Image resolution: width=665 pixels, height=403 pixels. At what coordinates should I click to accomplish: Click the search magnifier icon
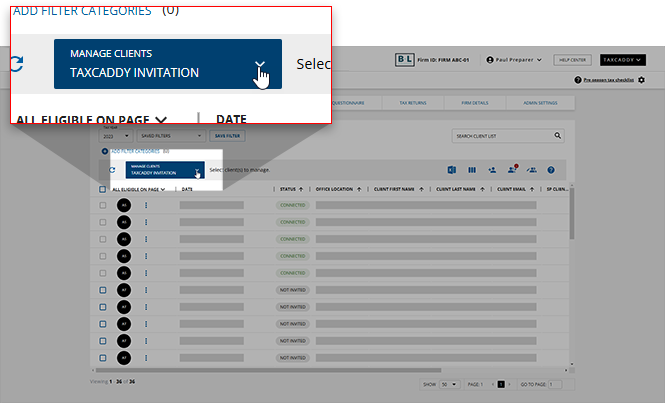558,135
